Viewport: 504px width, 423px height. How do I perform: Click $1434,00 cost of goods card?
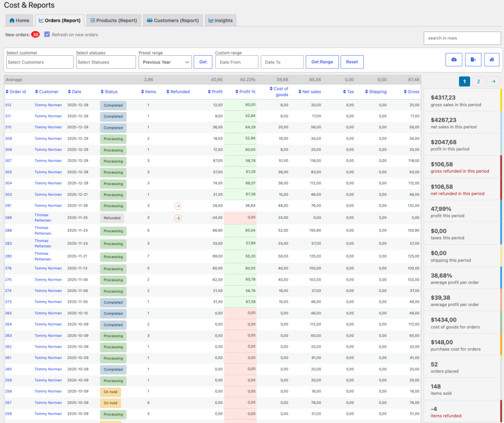click(x=462, y=322)
